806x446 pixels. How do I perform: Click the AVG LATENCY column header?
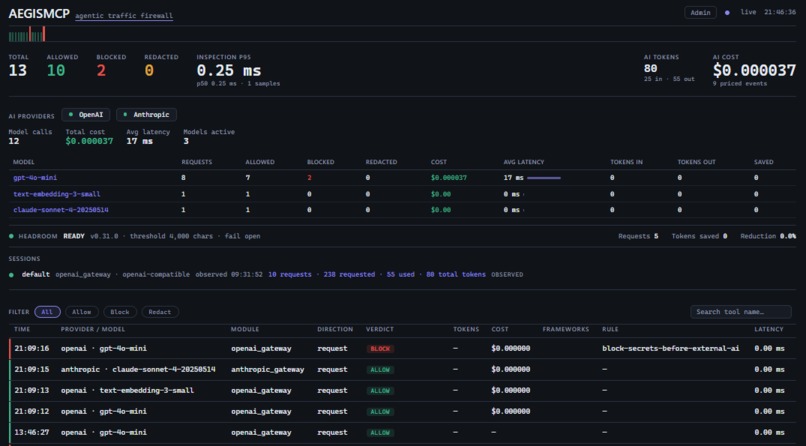[524, 162]
